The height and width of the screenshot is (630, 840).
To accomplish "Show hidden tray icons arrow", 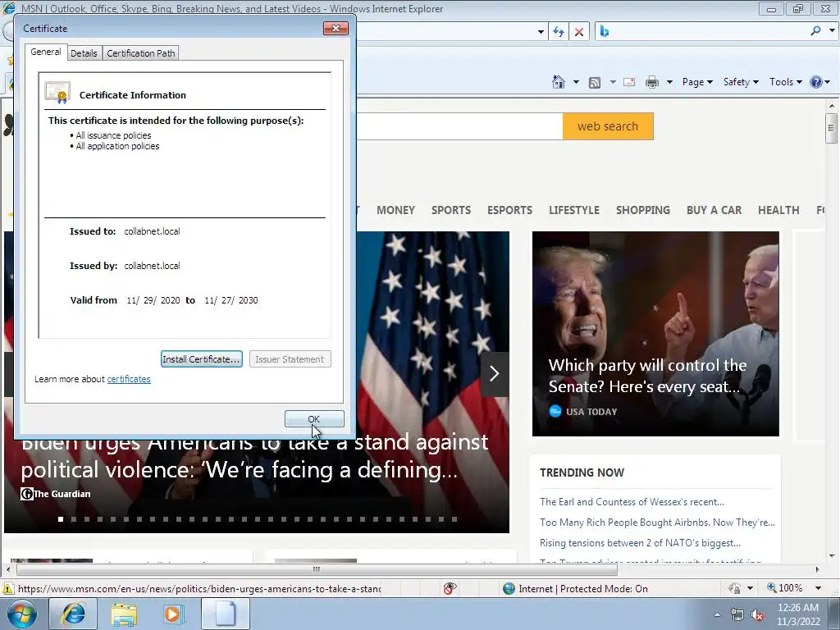I will click(717, 614).
